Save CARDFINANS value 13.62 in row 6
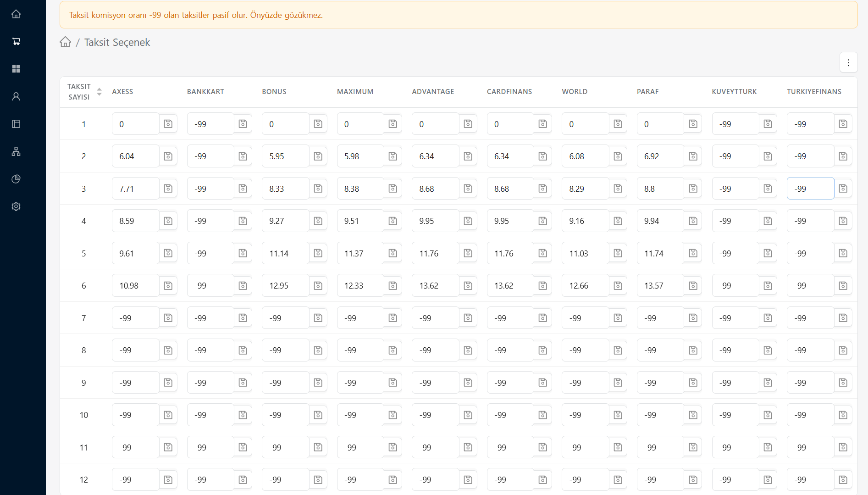This screenshot has height=495, width=868. pyautogui.click(x=543, y=286)
